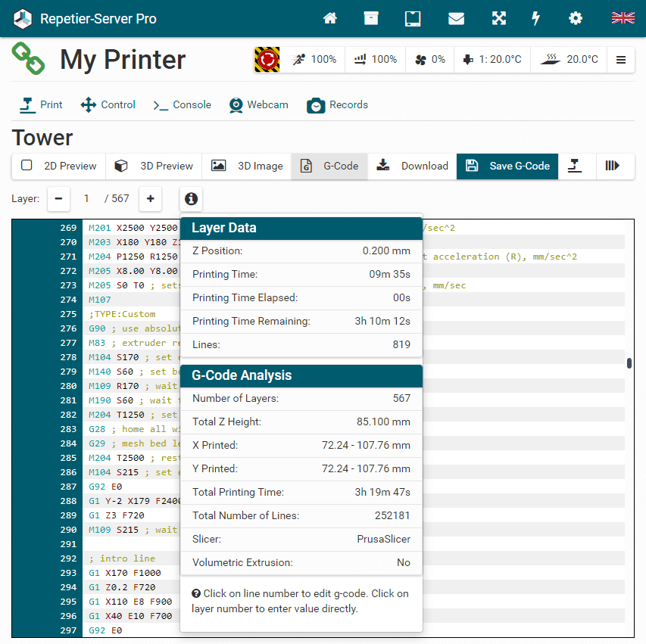646x644 pixels.
Task: Open the archive box icon in header
Action: click(370, 19)
